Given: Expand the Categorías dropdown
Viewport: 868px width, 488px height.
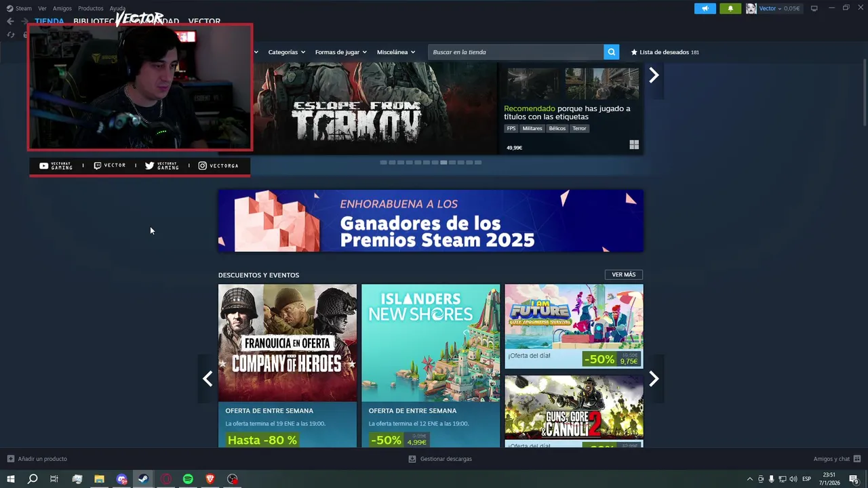Looking at the screenshot, I should (286, 52).
